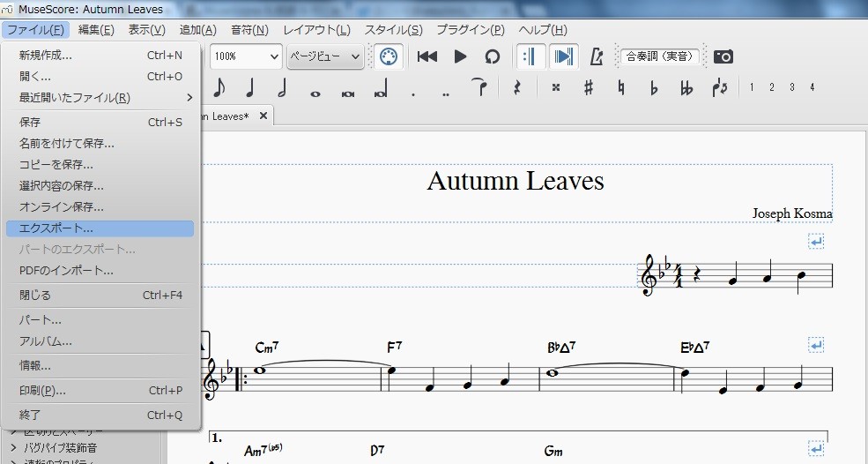Select the Autumn Leaves title text
This screenshot has height=464, width=868.
(x=516, y=181)
